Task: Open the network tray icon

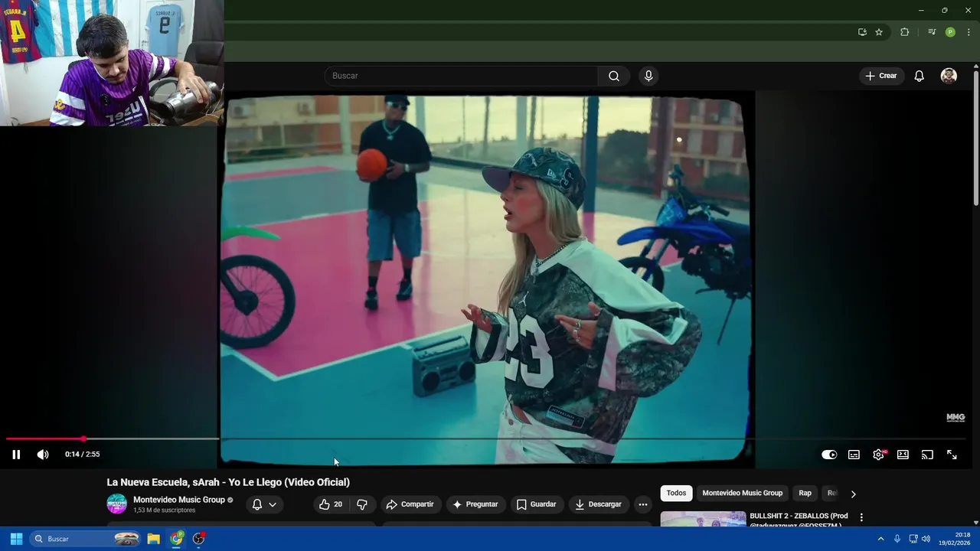Action: coord(913,539)
